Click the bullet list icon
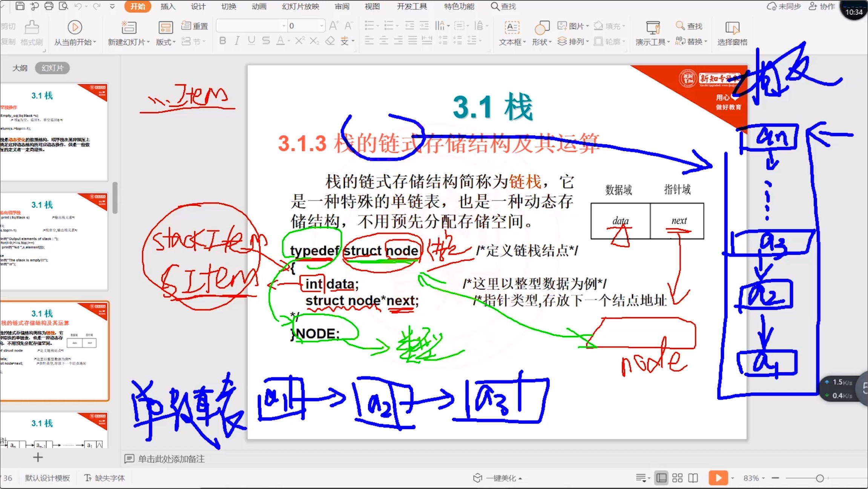Image resolution: width=868 pixels, height=489 pixels. 370,26
